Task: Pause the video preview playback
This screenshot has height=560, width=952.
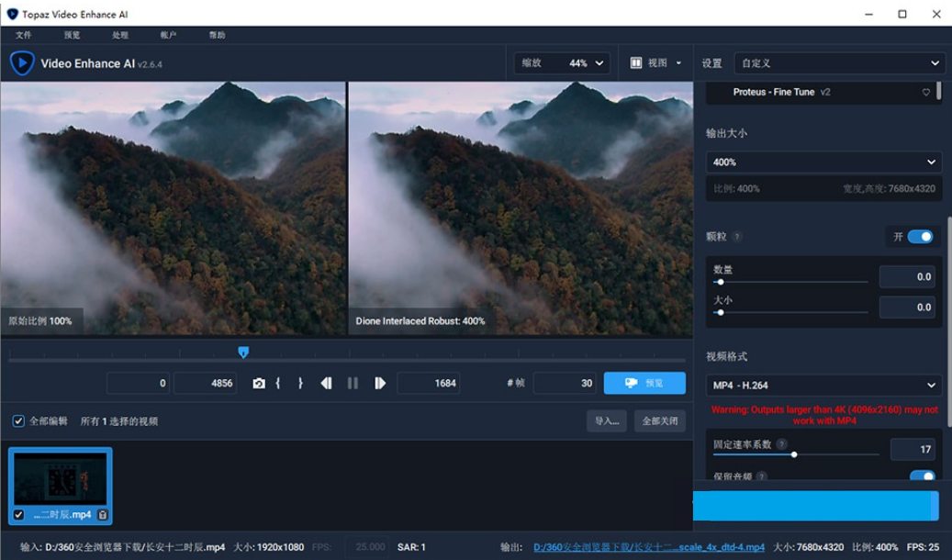Action: [353, 383]
